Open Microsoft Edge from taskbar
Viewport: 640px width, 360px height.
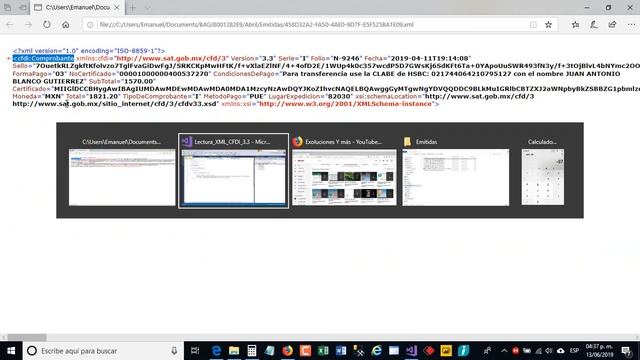pos(216,351)
